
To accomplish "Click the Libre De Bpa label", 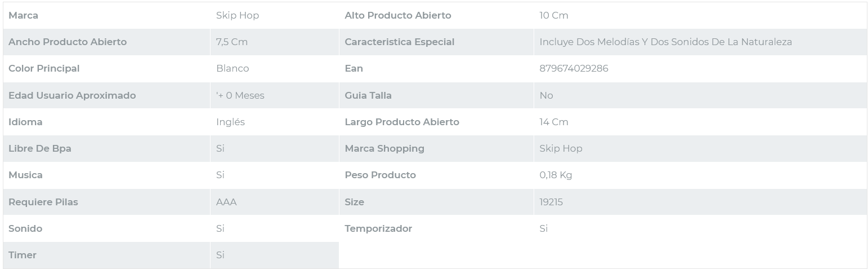I will coord(40,148).
